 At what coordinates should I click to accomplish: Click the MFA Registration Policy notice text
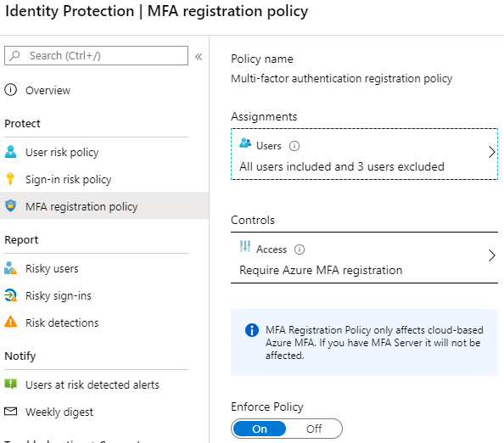[374, 343]
